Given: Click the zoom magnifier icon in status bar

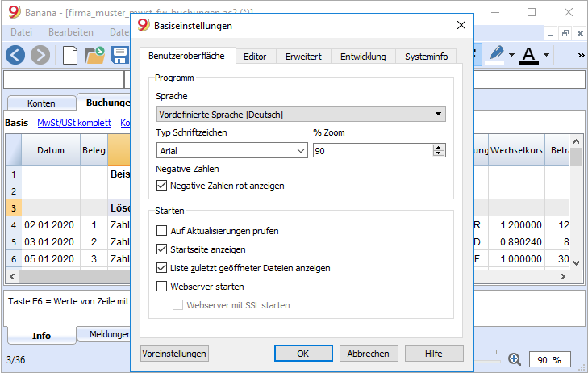Looking at the screenshot, I should click(x=515, y=359).
